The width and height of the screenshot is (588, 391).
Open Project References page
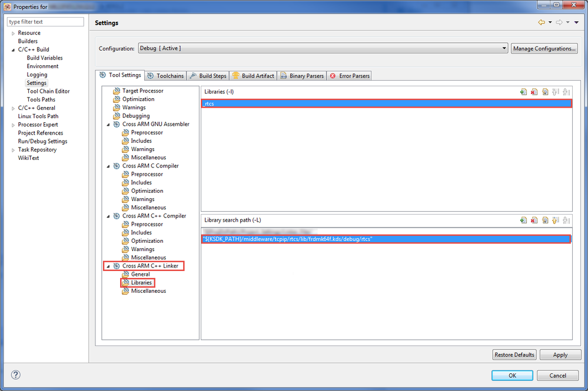pyautogui.click(x=41, y=133)
